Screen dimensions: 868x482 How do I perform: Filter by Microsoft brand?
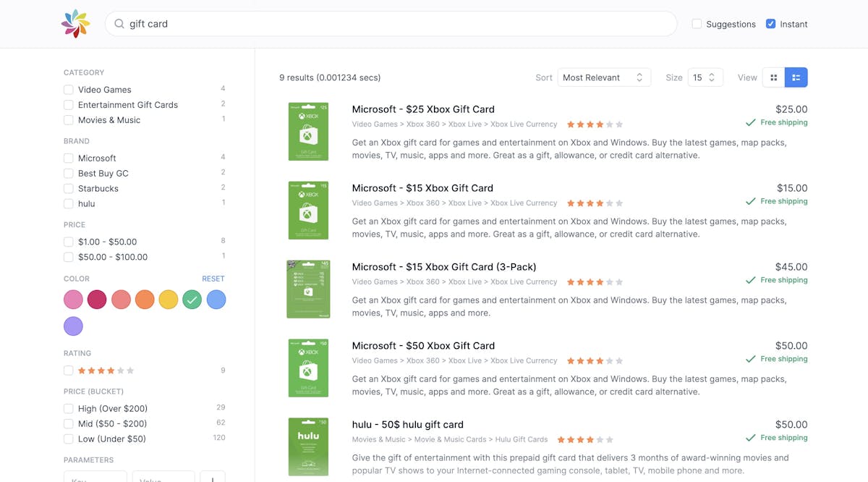69,158
